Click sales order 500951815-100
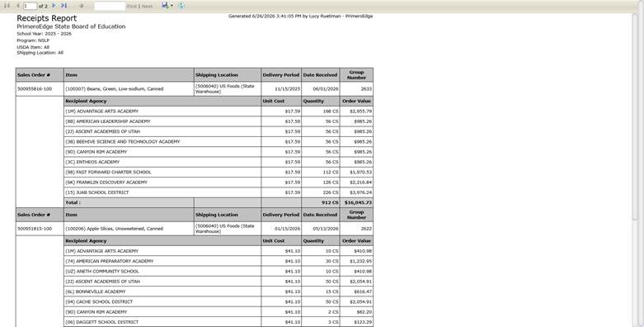Image resolution: width=644 pixels, height=327 pixels. pyautogui.click(x=35, y=229)
